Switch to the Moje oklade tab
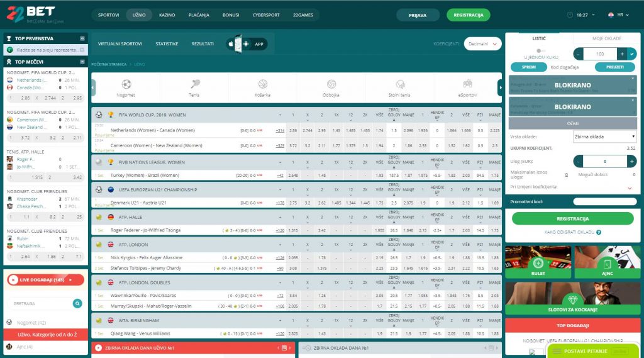This screenshot has width=644, height=358. 607,38
